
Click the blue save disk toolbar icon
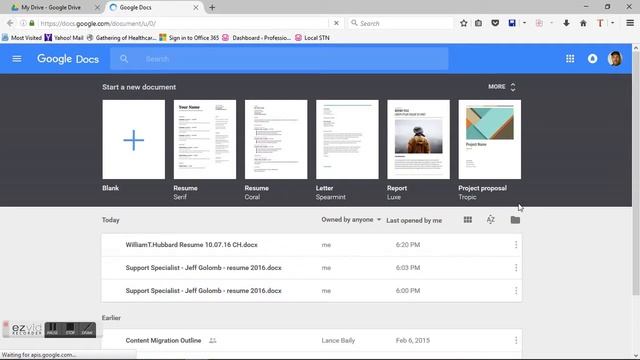(x=512, y=23)
